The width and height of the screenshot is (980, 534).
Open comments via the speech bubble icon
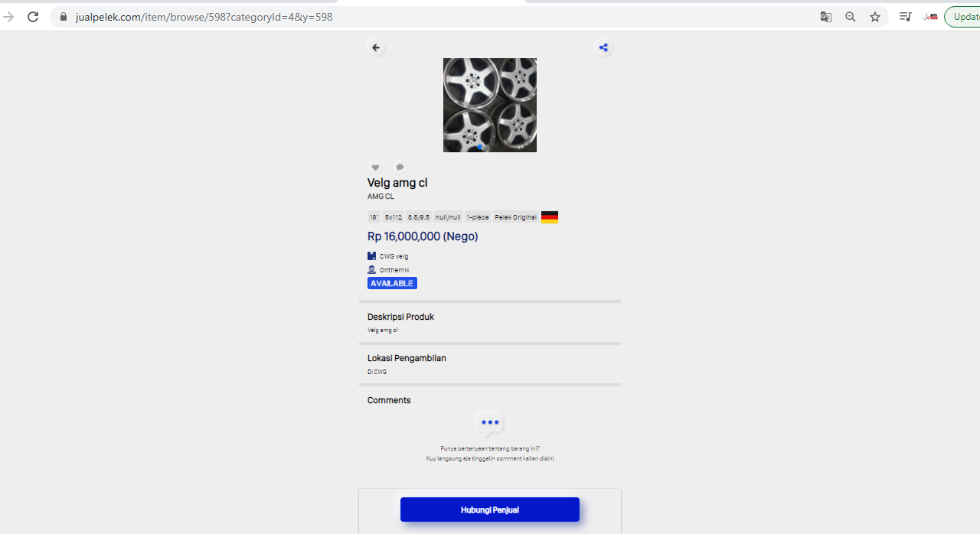tap(400, 168)
